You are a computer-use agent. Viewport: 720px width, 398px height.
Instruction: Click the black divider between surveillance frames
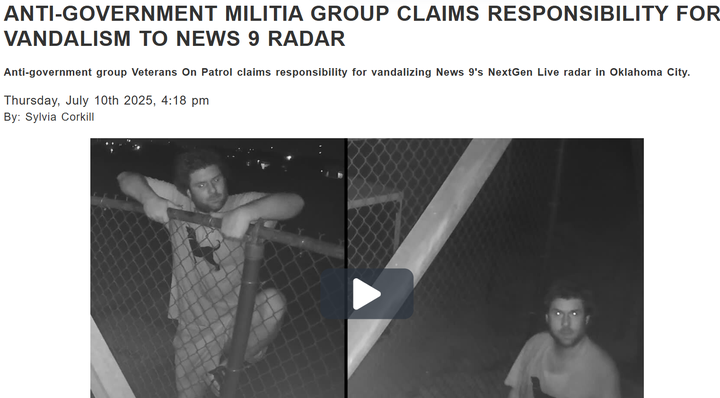coord(347,268)
